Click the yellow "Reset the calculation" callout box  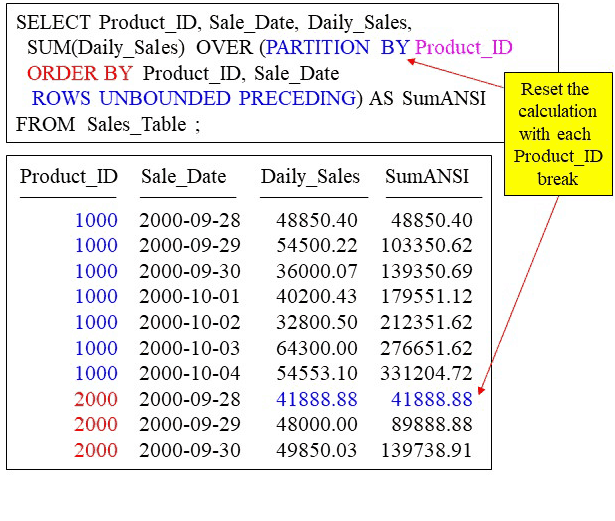pos(556,134)
